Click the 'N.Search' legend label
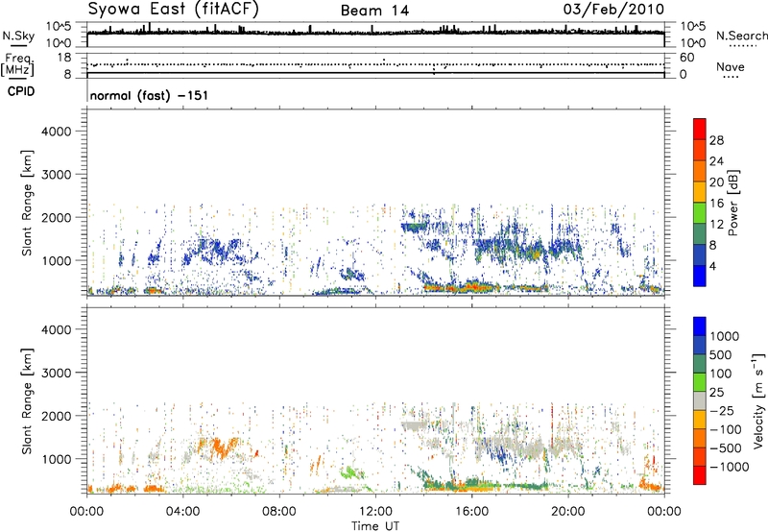The width and height of the screenshot is (768, 532). coord(741,36)
